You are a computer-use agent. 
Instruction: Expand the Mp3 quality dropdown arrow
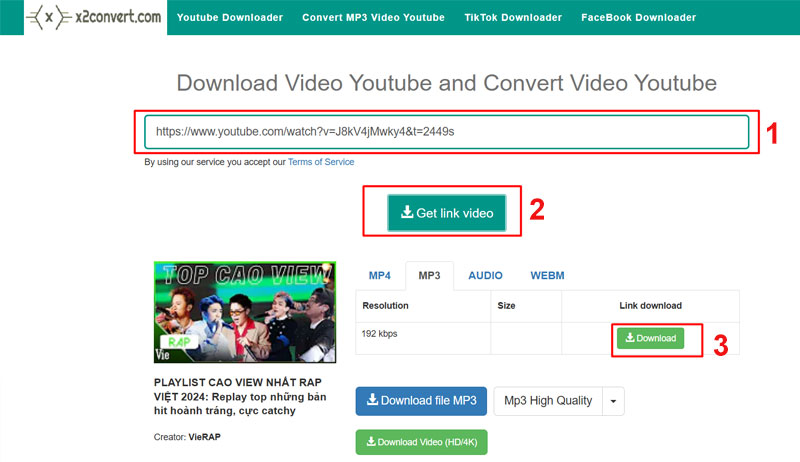pyautogui.click(x=613, y=401)
